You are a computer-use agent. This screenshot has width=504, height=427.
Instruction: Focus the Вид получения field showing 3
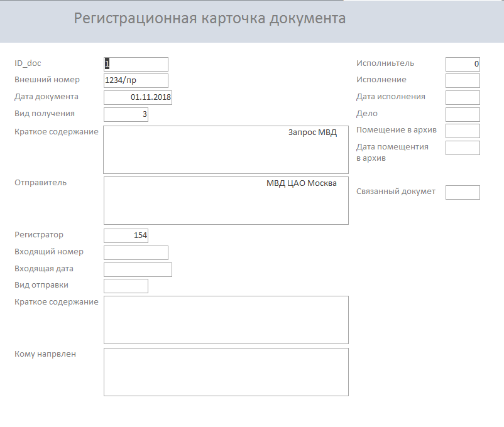point(126,115)
